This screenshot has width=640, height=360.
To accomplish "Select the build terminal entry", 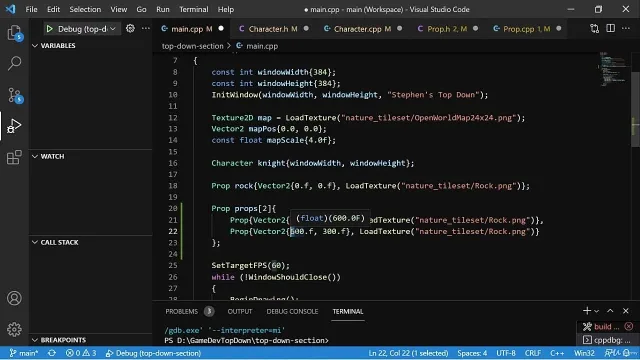I will pos(606,326).
